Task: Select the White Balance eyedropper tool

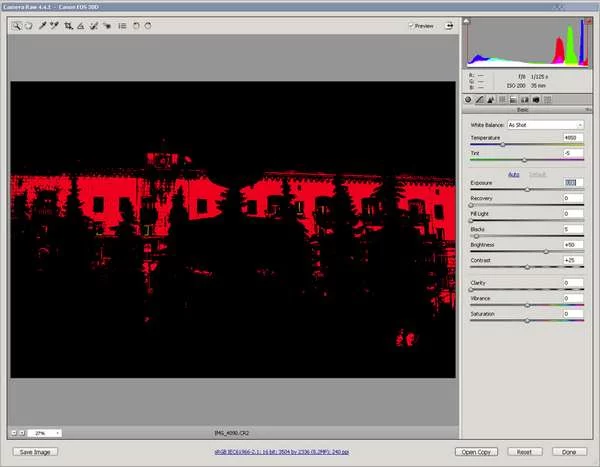Action: pos(43,26)
